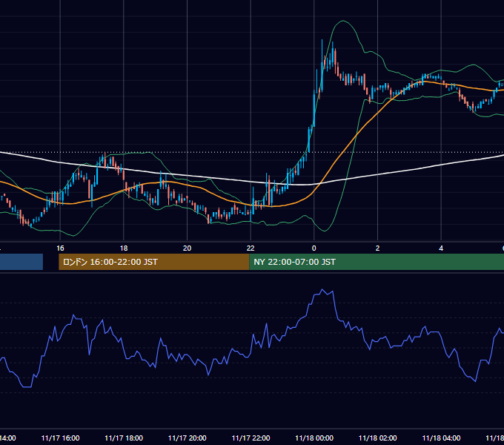
Task: Click hour label 16 on price chart axis
Action: coord(60,248)
